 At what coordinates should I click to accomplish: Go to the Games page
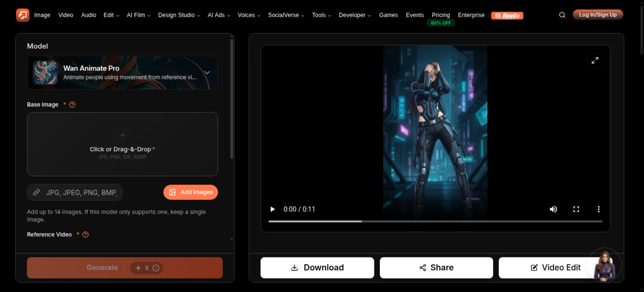coord(388,15)
